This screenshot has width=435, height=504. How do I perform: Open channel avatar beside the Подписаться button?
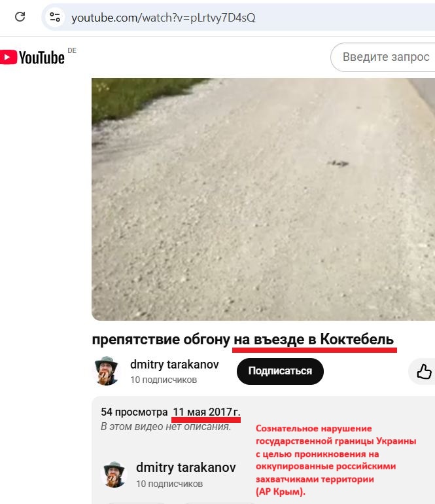coord(107,371)
